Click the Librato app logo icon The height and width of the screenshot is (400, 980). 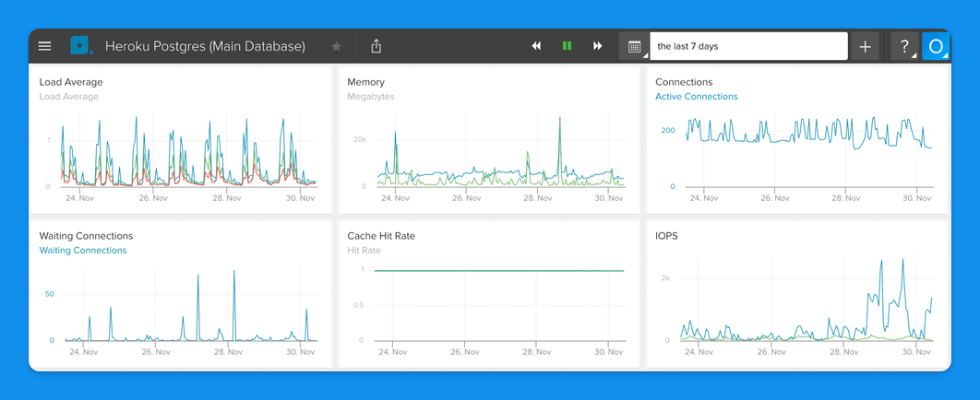(81, 46)
